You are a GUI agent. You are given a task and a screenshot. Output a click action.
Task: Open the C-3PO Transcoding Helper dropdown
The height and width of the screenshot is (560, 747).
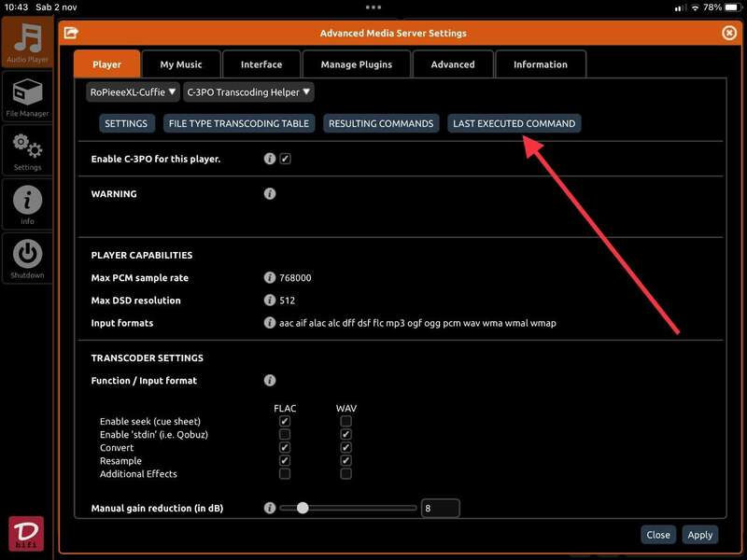tap(248, 92)
